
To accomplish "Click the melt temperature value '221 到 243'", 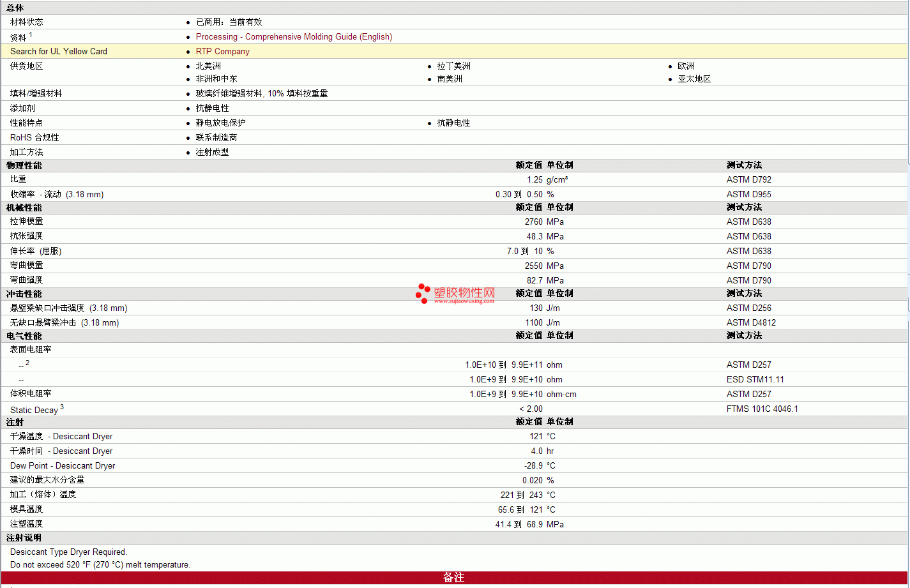I will click(x=522, y=495).
